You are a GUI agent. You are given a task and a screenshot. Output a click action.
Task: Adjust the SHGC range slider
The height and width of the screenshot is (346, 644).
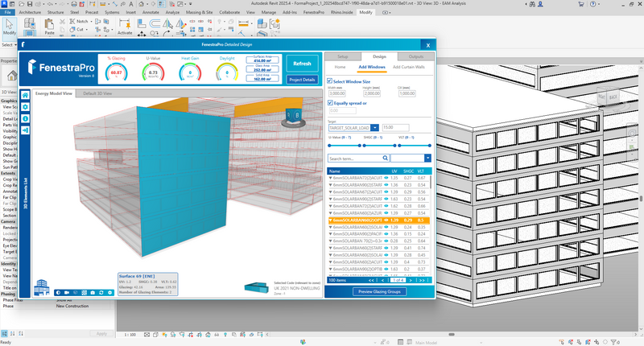click(379, 146)
